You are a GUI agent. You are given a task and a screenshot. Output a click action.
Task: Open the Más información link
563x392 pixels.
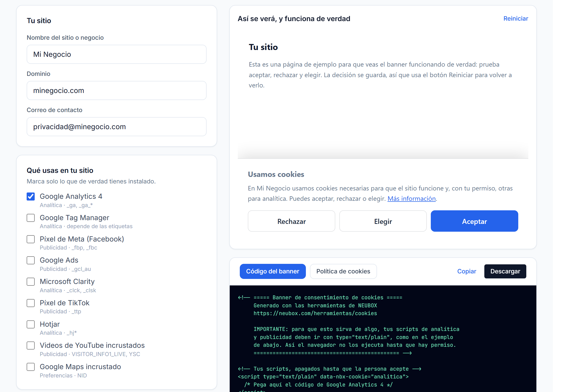click(x=411, y=199)
